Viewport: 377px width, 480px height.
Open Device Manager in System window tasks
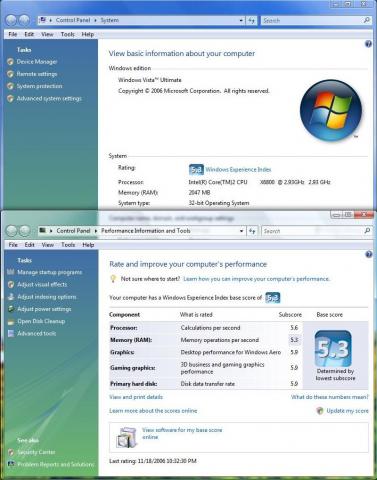(x=37, y=62)
